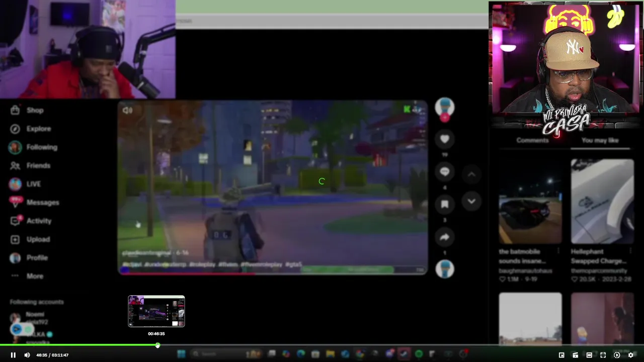The height and width of the screenshot is (362, 644).
Task: Open the TikTok Shop sidebar item
Action: 28,110
